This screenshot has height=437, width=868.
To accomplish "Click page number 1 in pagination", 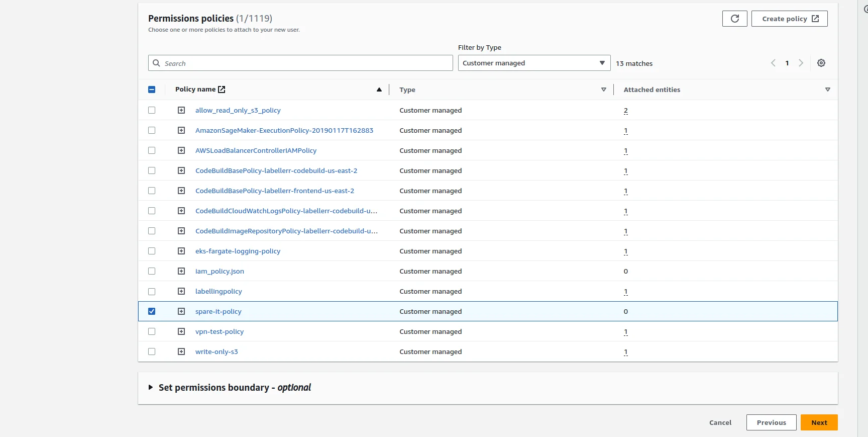I will (x=787, y=63).
